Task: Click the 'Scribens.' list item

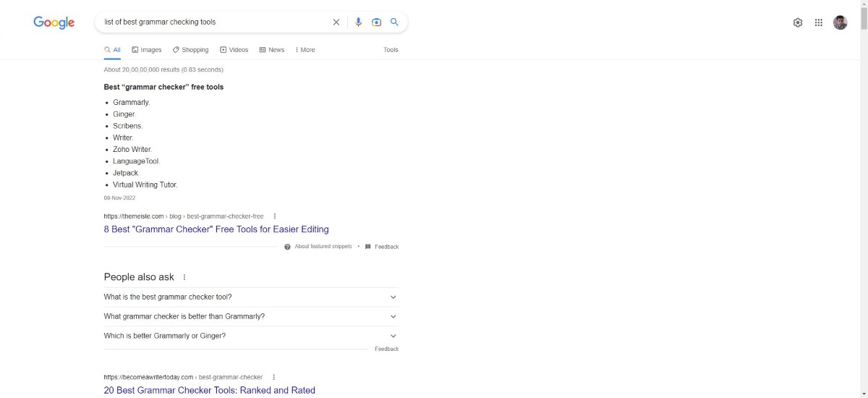Action: [x=128, y=126]
